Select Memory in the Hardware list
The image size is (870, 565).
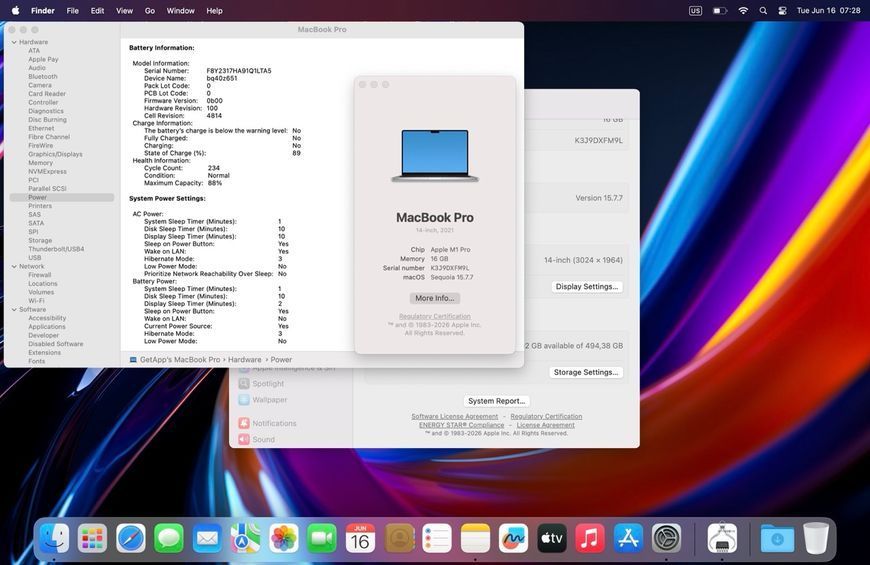tap(41, 163)
